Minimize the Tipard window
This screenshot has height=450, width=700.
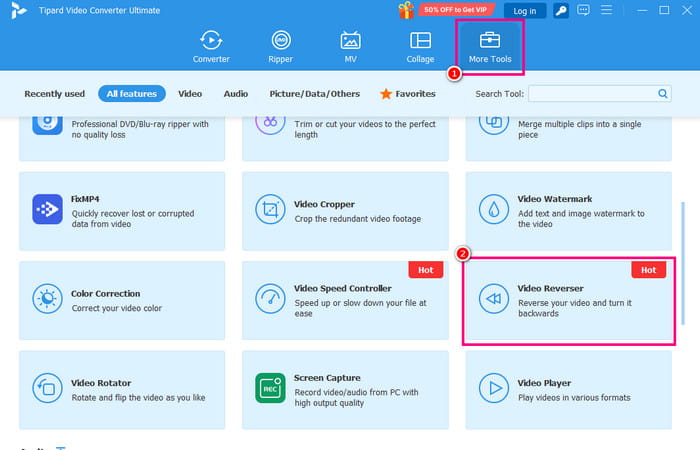click(642, 10)
